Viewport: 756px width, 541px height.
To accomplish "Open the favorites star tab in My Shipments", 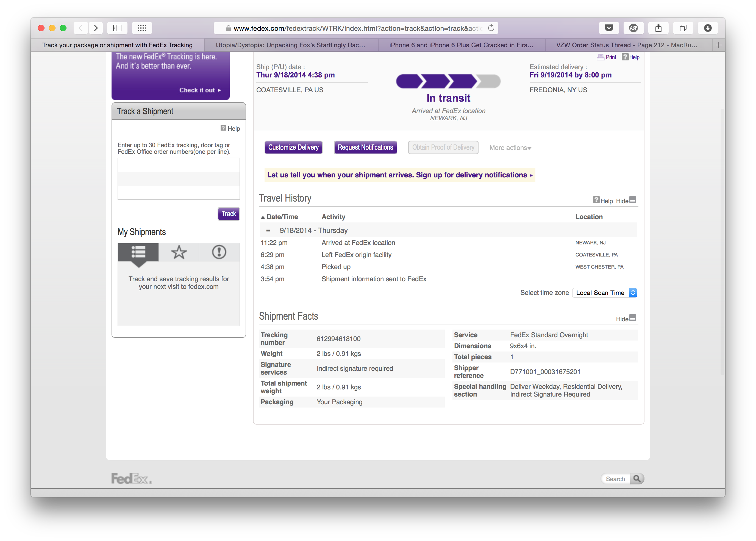I will 179,252.
